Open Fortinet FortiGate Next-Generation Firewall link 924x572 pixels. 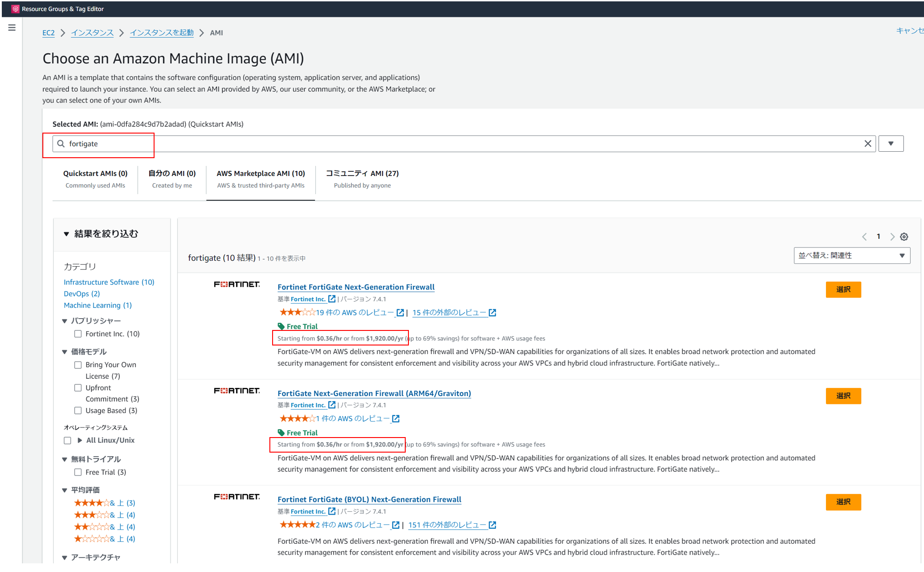coord(356,287)
